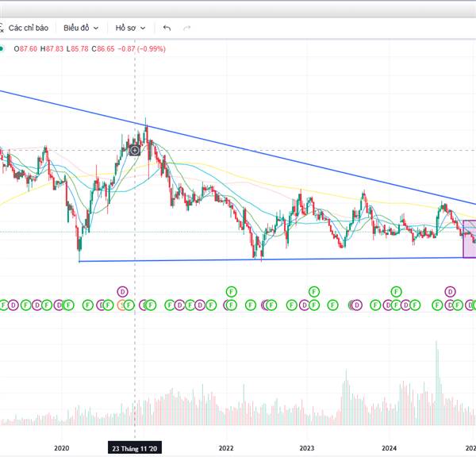The image size is (476, 476).
Task: Click the raised green F marker above 2023
Action: pyautogui.click(x=313, y=292)
